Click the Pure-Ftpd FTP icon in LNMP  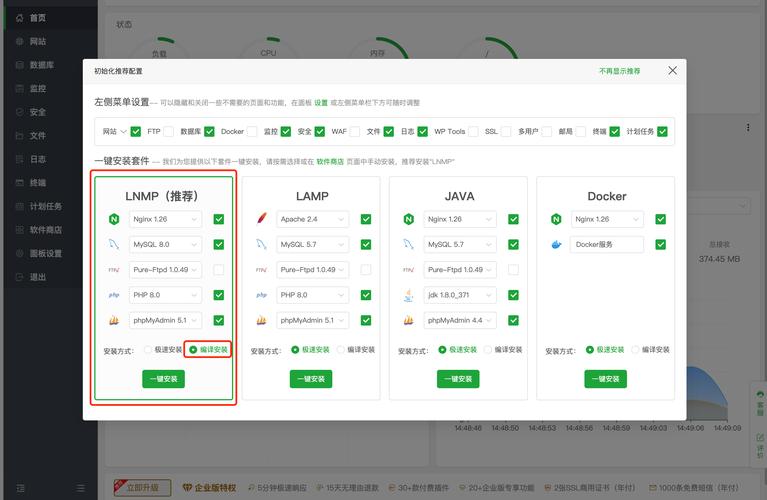(x=113, y=269)
